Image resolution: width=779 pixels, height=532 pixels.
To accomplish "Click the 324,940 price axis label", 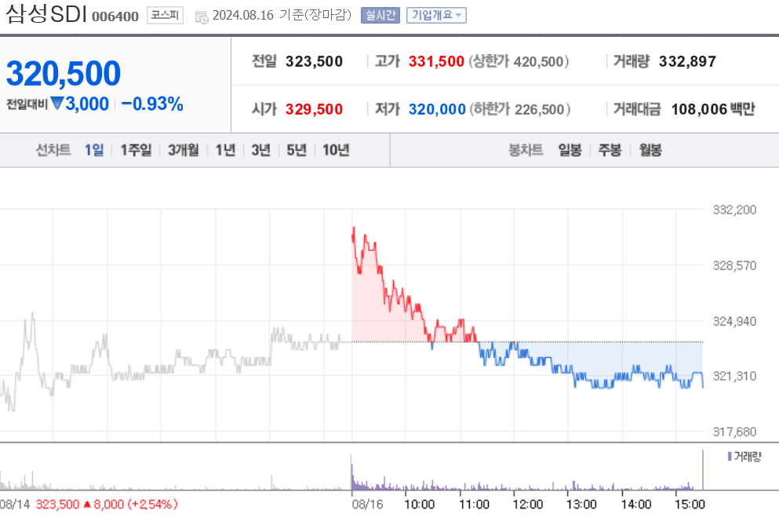I will [x=734, y=322].
